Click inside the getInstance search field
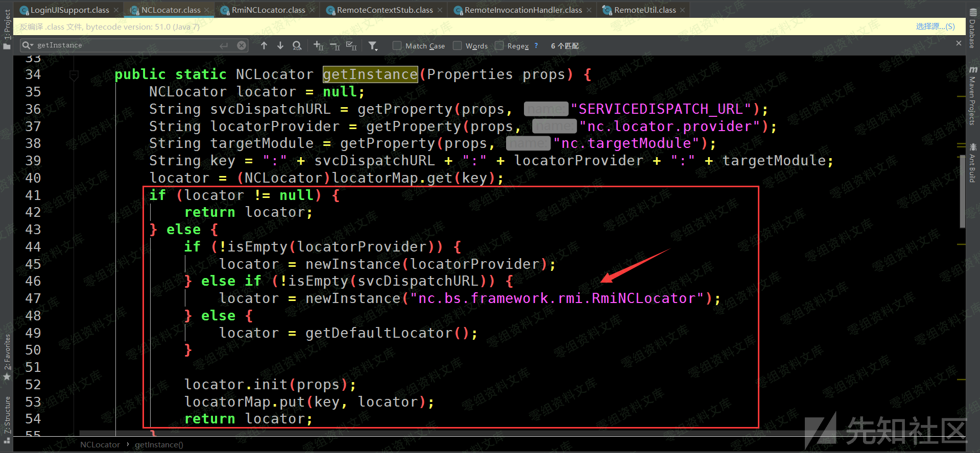 tap(128, 45)
